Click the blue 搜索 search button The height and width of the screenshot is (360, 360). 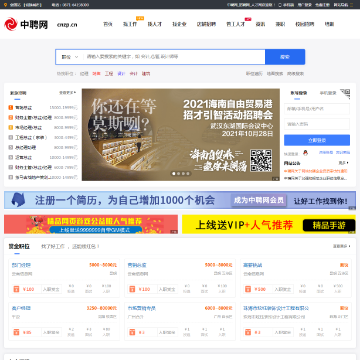pos(285,57)
